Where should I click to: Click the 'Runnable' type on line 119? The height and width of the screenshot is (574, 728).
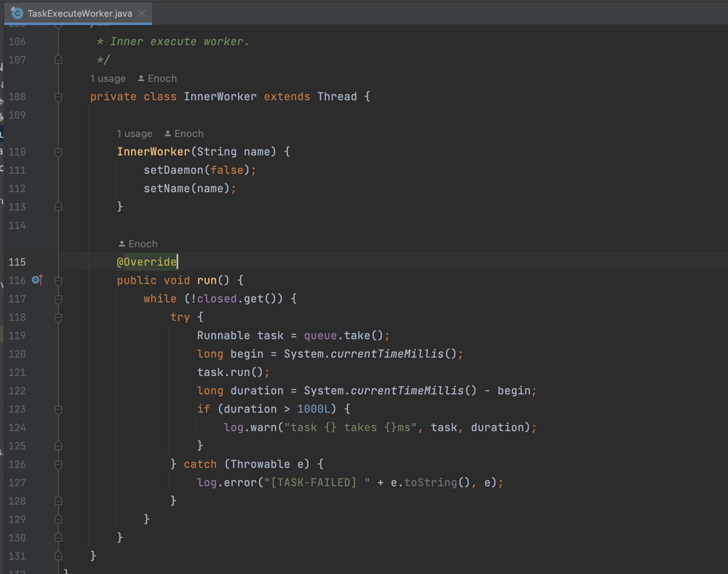pos(223,335)
